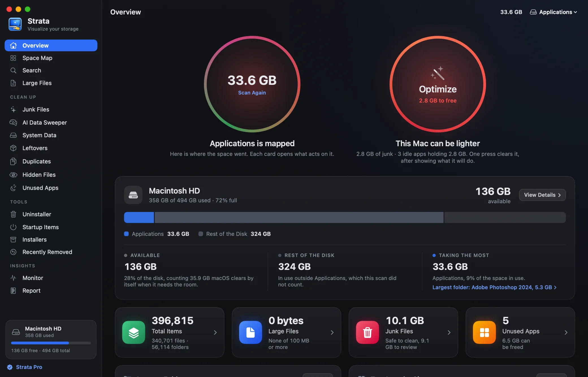Click the 33.6 GB value at top right
588x377 pixels.
(511, 12)
